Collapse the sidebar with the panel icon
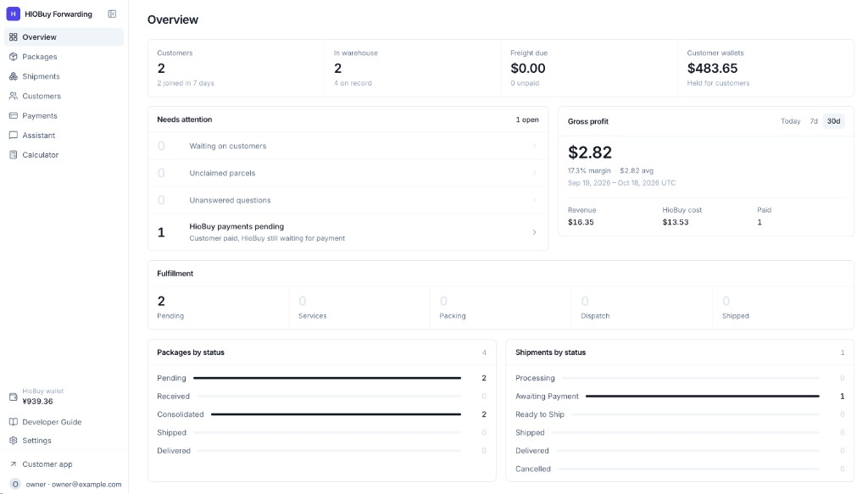This screenshot has width=868, height=494. [112, 14]
